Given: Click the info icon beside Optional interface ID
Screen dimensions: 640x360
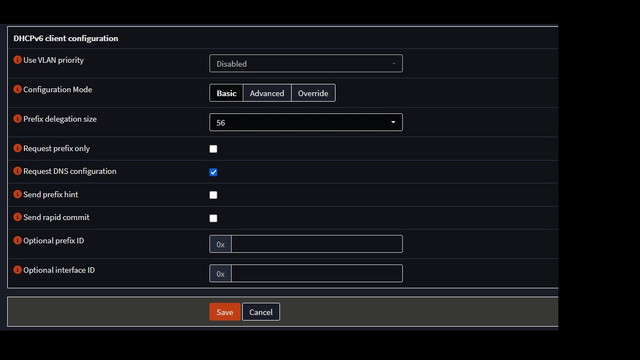Looking at the screenshot, I should pos(17,270).
